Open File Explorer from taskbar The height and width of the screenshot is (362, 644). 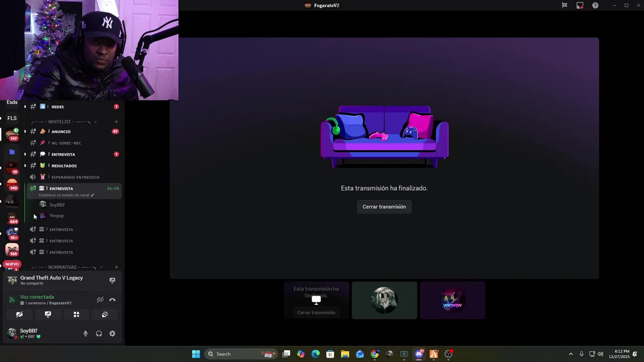point(345,354)
